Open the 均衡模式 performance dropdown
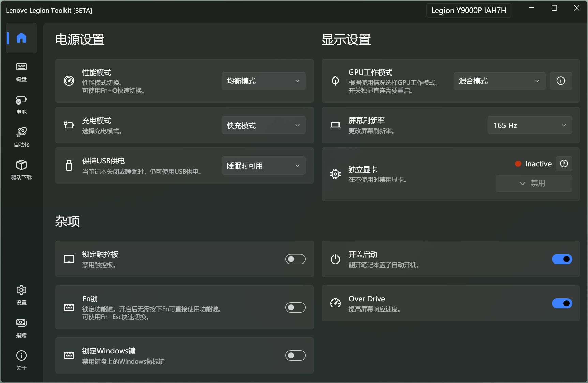The width and height of the screenshot is (588, 383). tap(263, 81)
